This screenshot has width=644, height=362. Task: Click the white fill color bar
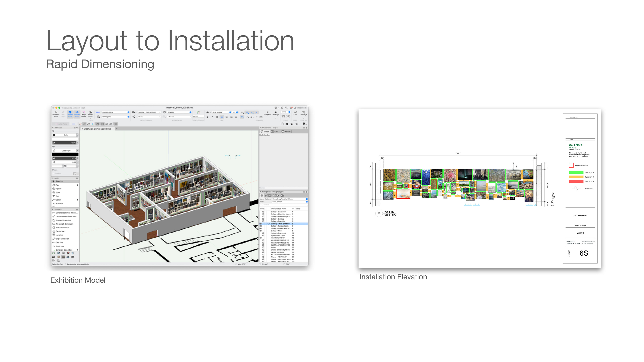coord(65,139)
